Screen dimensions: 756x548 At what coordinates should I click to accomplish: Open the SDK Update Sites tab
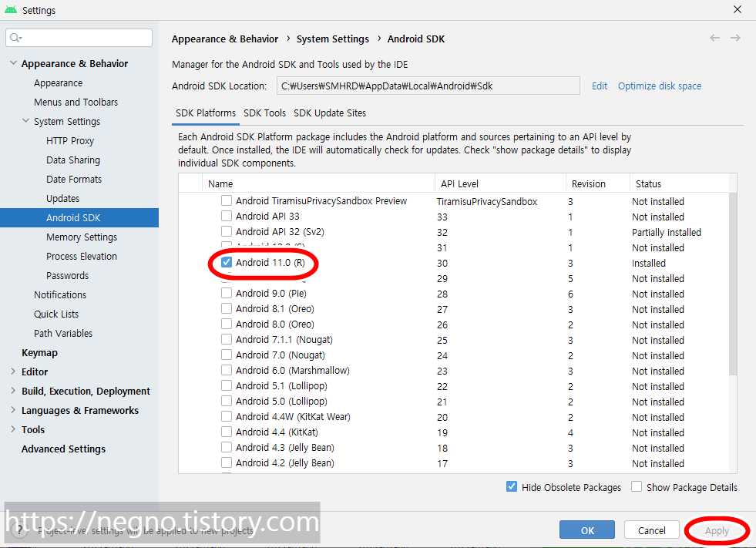330,113
